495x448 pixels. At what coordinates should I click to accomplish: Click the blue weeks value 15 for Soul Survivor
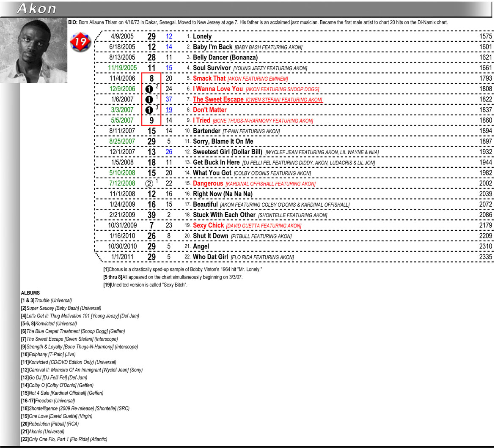[169, 68]
